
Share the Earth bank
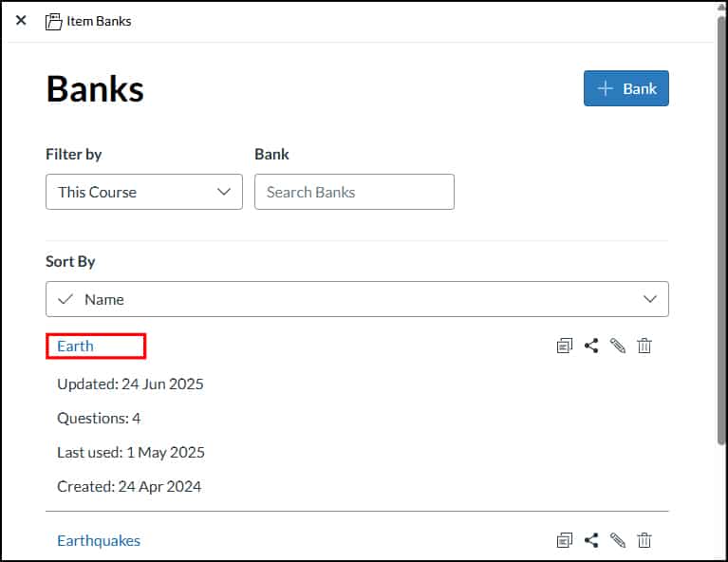pos(591,347)
